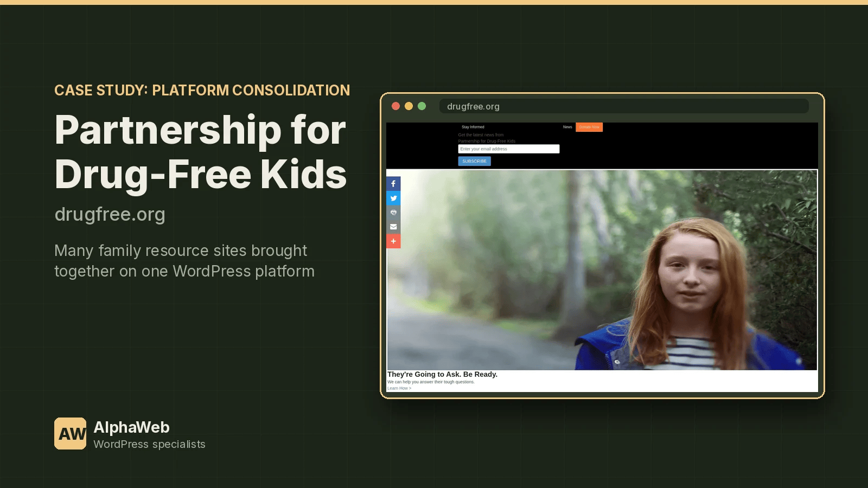Viewport: 868px width, 488px height.
Task: Click the yellow minimize window dot
Action: [x=409, y=106]
